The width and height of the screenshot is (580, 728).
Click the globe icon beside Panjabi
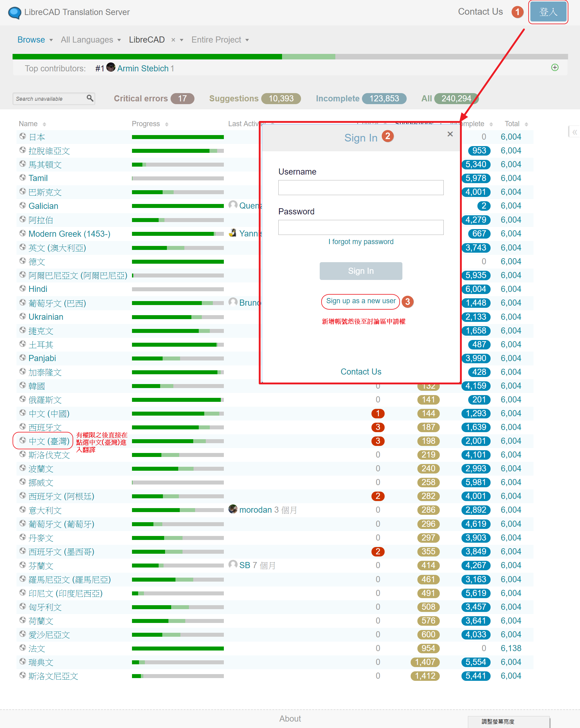tap(23, 357)
